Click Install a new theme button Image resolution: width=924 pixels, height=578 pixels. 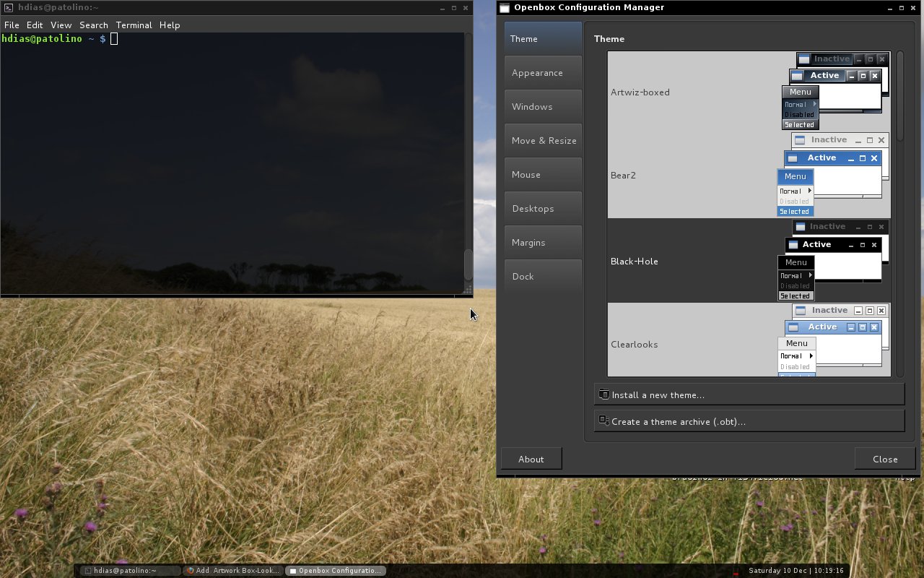[749, 394]
